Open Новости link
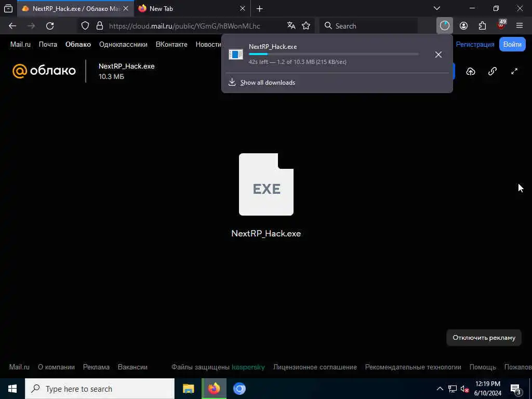This screenshot has height=399, width=532. pyautogui.click(x=208, y=45)
